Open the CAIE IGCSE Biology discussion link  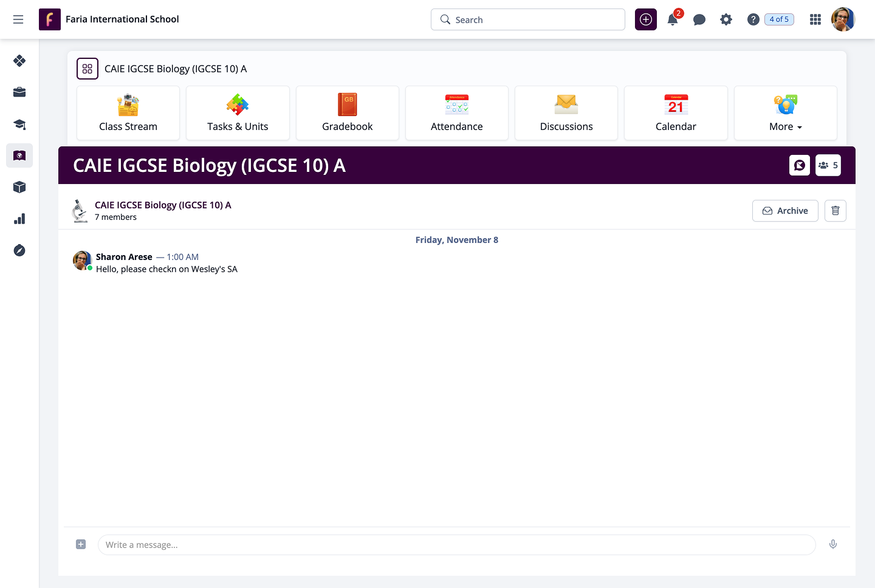point(163,205)
